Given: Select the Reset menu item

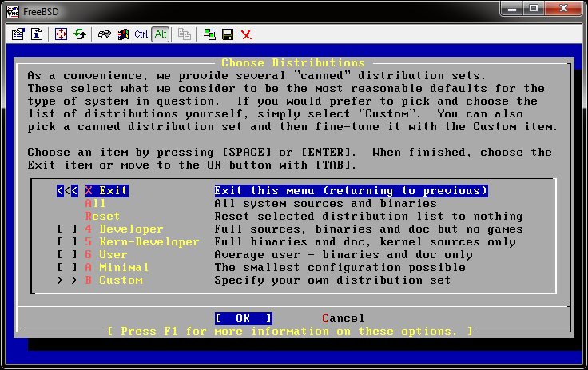Looking at the screenshot, I should [102, 216].
